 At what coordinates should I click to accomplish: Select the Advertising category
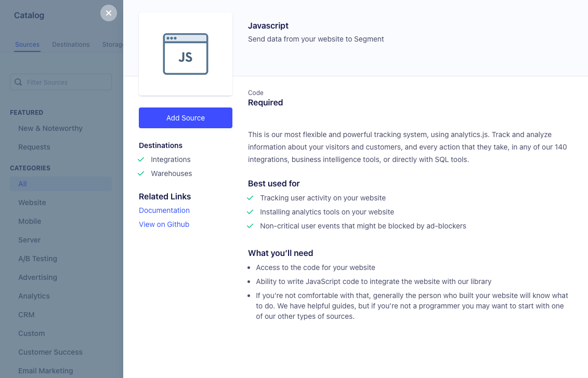[38, 278]
